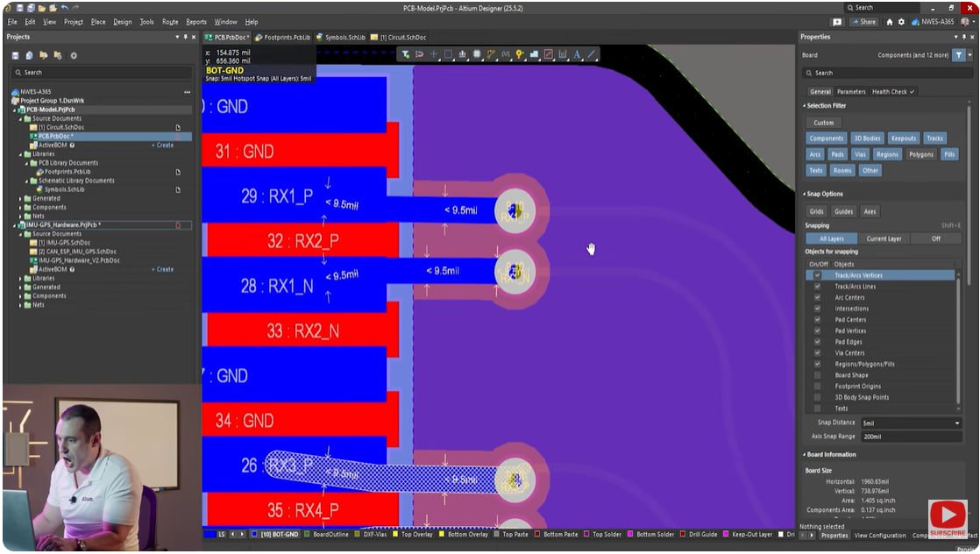980x554 pixels.
Task: Expand the Generated folder under PCB-Model
Action: [21, 198]
